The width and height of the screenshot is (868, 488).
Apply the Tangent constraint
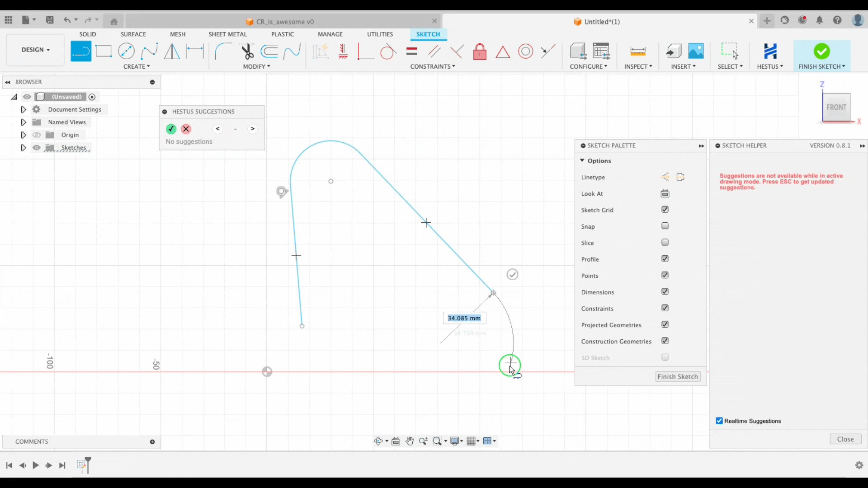(x=388, y=52)
